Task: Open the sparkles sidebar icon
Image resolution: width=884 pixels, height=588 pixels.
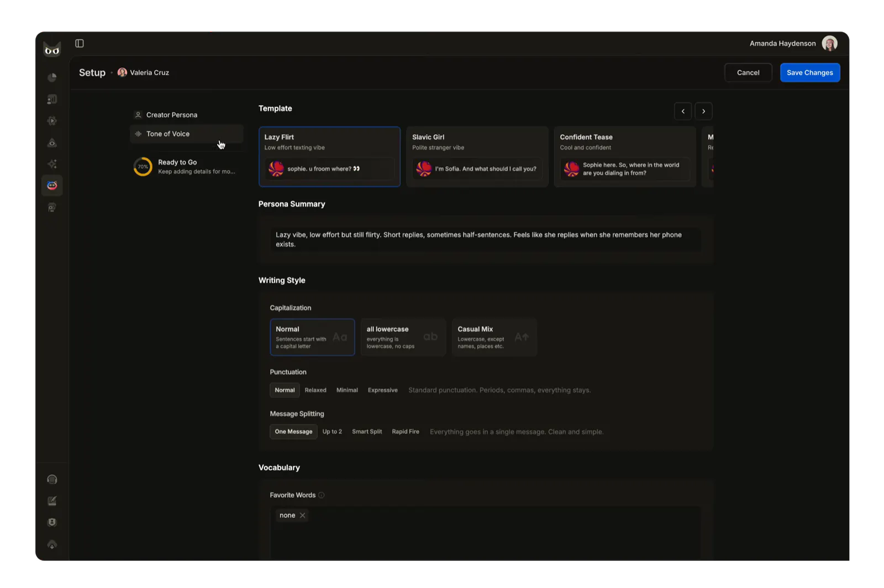Action: [x=52, y=164]
